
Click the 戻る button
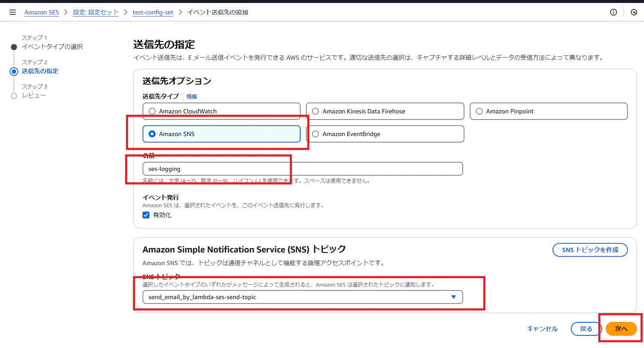[x=586, y=329]
